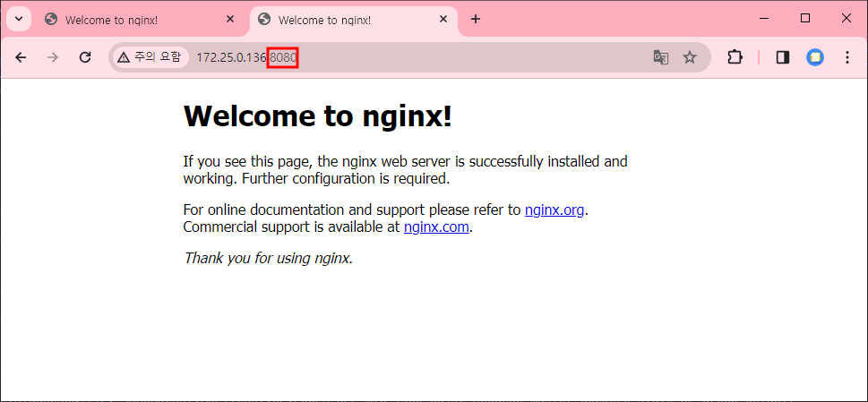Open the extensions puzzle icon

click(735, 57)
